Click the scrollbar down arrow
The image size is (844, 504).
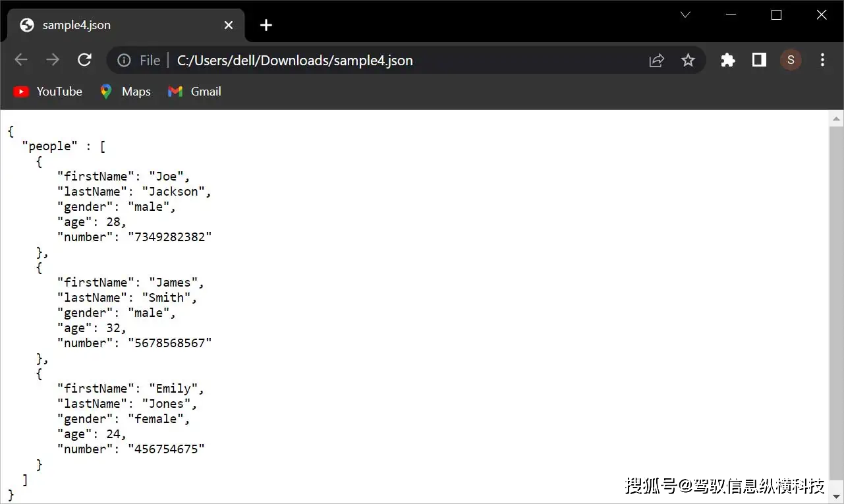(837, 495)
